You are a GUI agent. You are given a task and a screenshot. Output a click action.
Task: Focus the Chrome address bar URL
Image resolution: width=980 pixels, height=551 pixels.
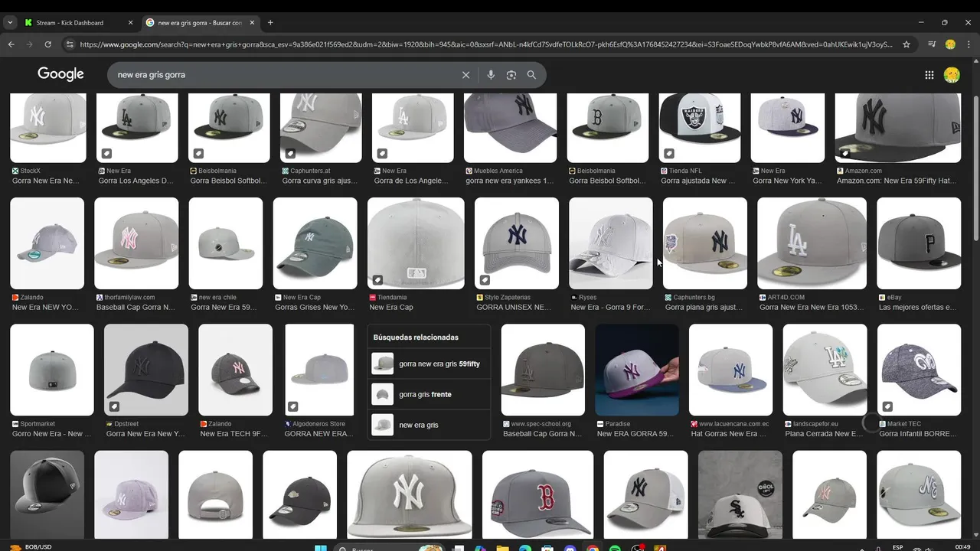click(x=486, y=44)
